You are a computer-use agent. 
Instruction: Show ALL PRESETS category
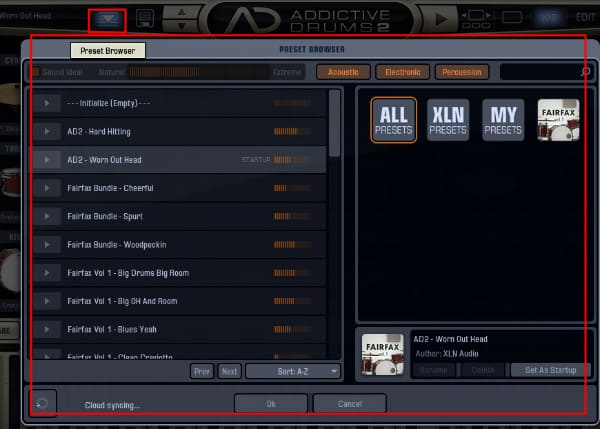(x=393, y=120)
